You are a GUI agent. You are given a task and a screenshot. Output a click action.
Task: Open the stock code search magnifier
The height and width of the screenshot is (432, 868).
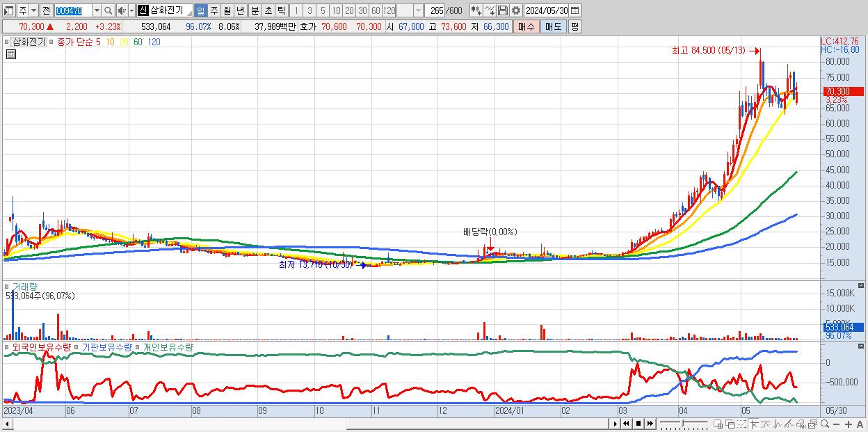108,11
